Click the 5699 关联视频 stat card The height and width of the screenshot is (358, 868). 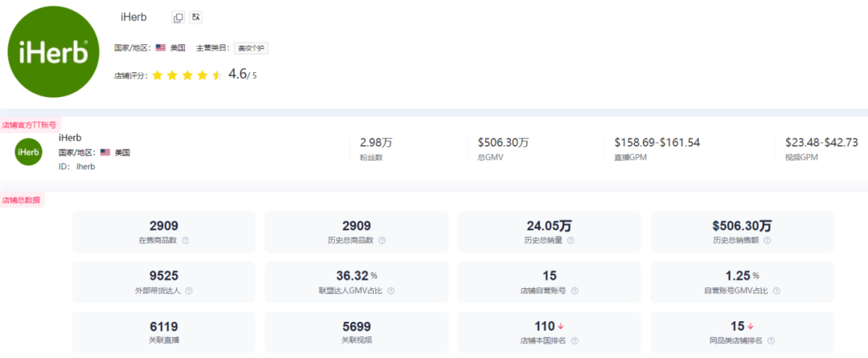click(357, 332)
